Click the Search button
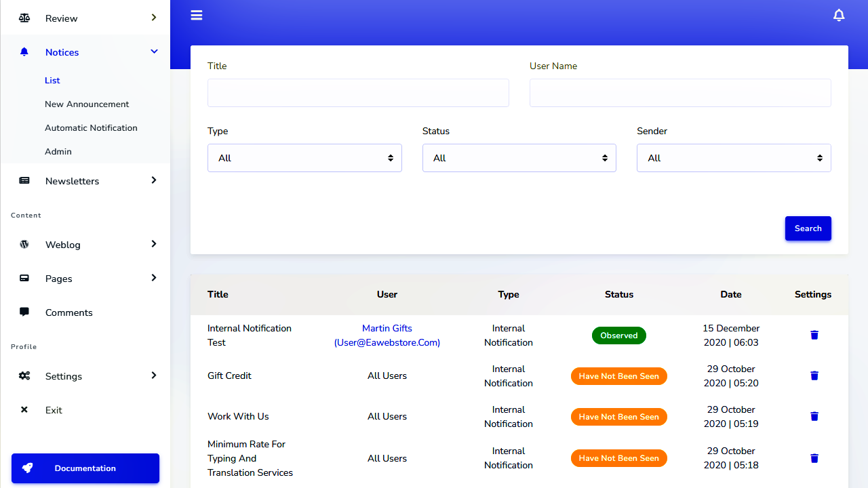Viewport: 868px width, 488px height. coord(808,228)
